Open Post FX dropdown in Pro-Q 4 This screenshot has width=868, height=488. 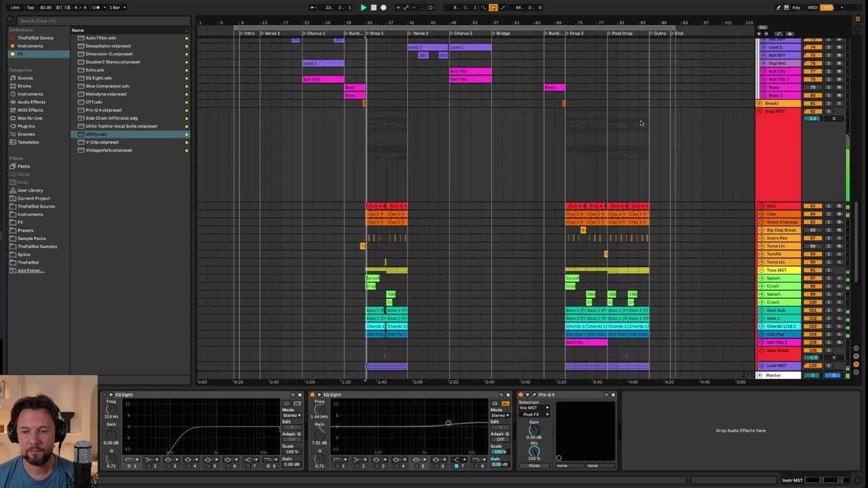(x=534, y=414)
